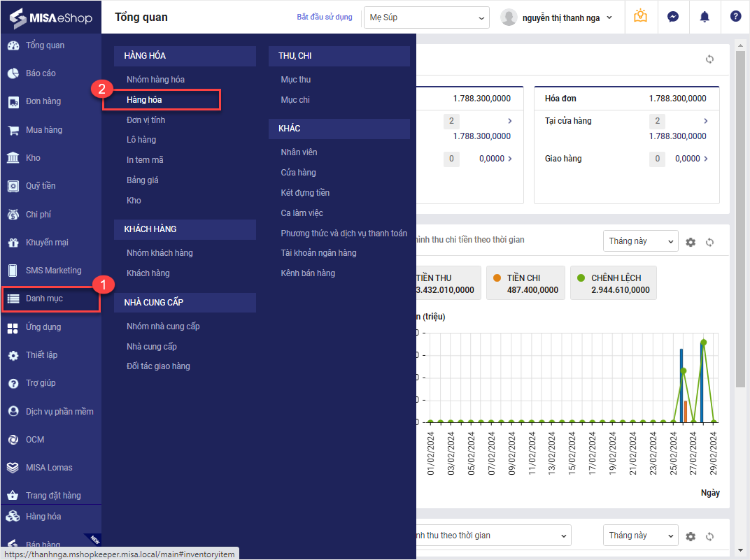This screenshot has height=560, width=750.
Task: Click the Thiết lập gear icon in sidebar
Action: click(x=13, y=355)
